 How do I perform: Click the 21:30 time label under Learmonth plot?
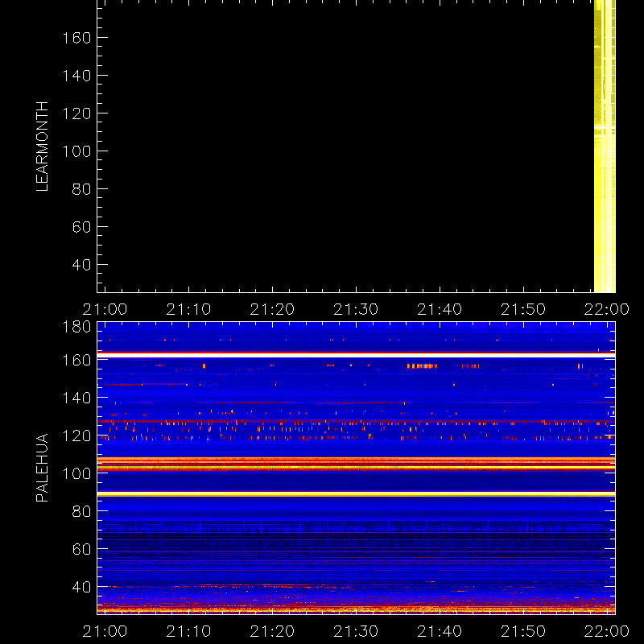[356, 309]
